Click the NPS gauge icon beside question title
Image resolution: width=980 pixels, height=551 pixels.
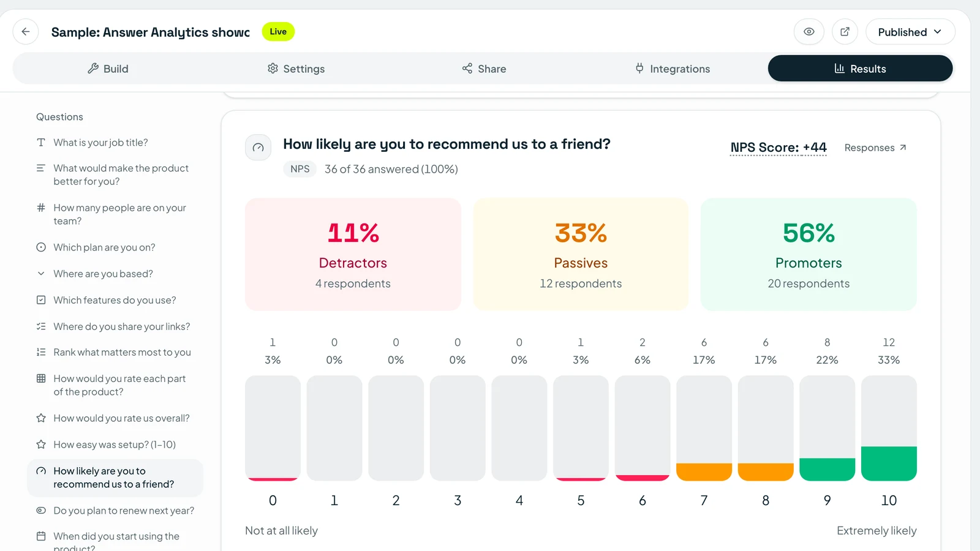258,148
